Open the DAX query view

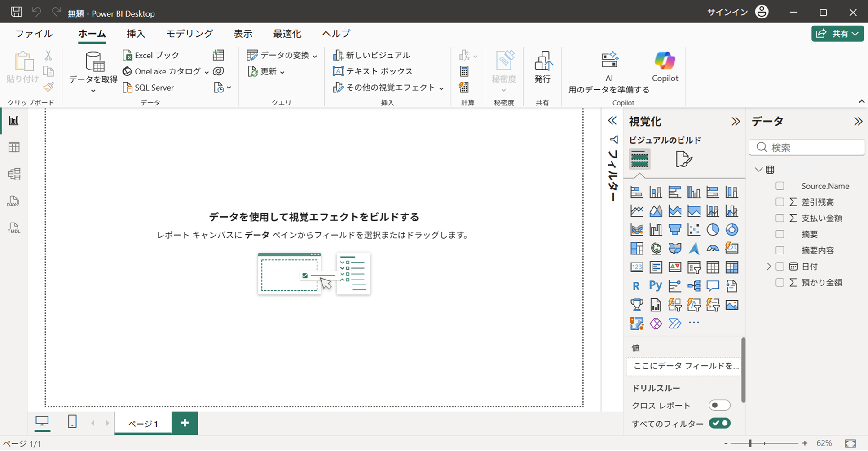coord(13,201)
